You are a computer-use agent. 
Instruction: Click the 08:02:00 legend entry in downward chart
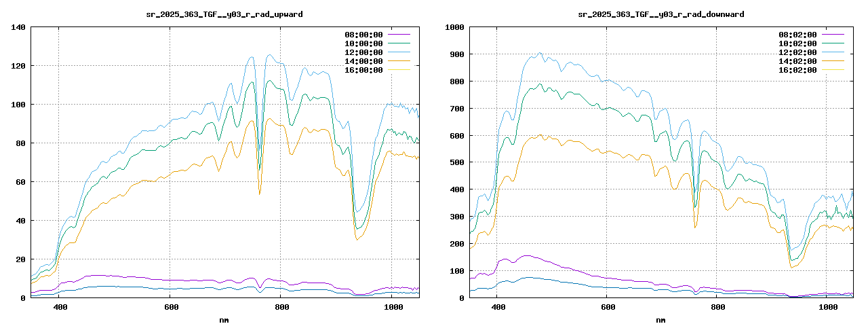tap(797, 35)
